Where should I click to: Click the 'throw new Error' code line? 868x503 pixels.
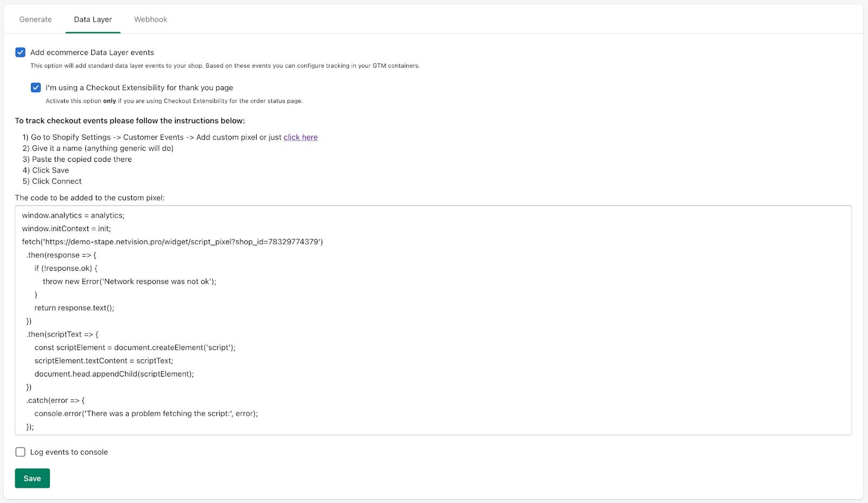[x=130, y=281]
